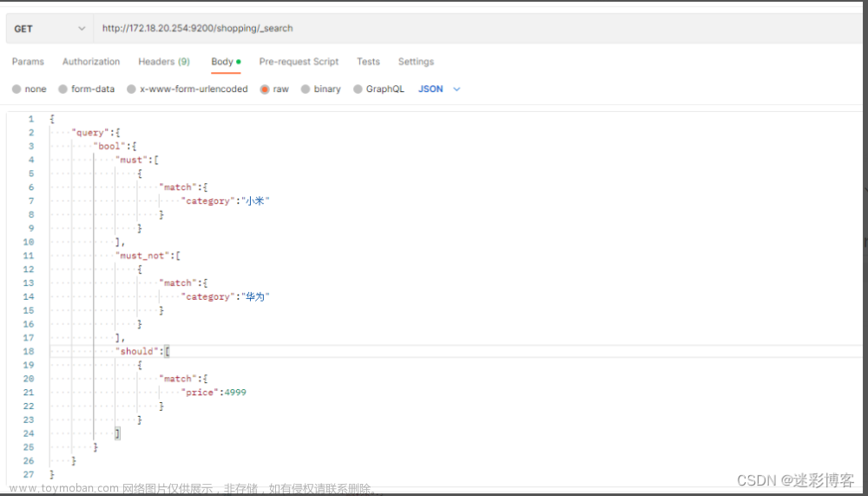The height and width of the screenshot is (496, 868).
Task: Click line number 27 in gutter
Action: [x=29, y=474]
